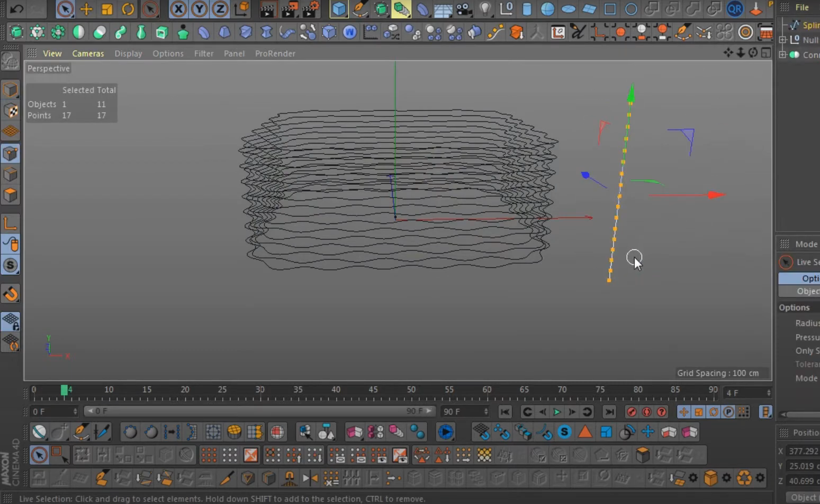Image resolution: width=820 pixels, height=504 pixels.
Task: Toggle viewport maximize icon
Action: pyautogui.click(x=766, y=52)
